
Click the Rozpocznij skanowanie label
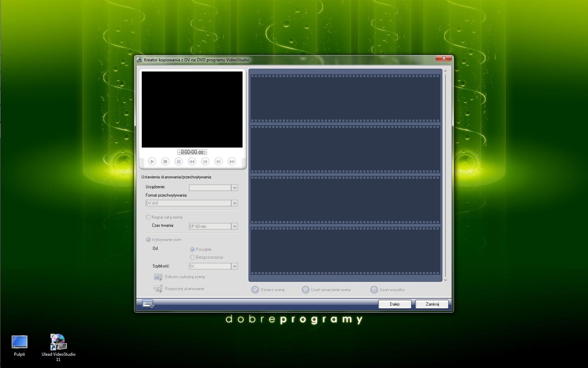(x=184, y=289)
